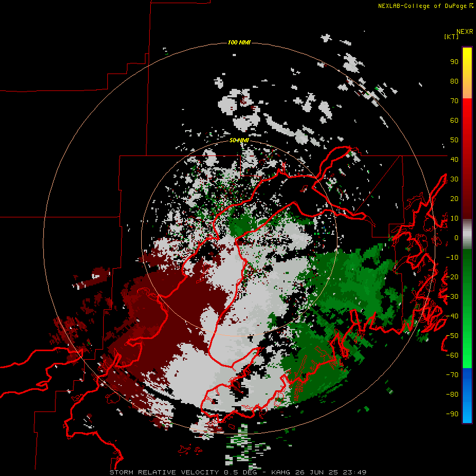Click the positive 60 scale value
This screenshot has width=476, height=476.
click(x=454, y=121)
